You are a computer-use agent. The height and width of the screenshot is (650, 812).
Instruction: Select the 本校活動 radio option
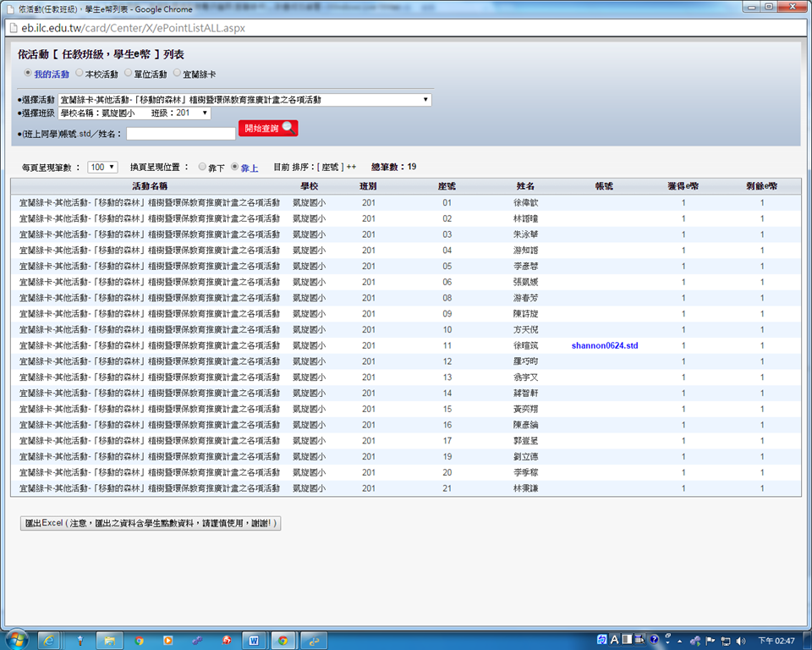click(80, 74)
